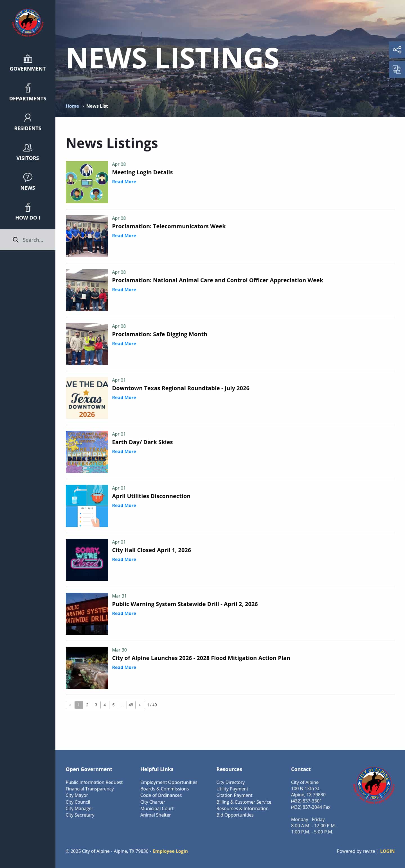
Task: Open the How Do I menu icon
Action: click(28, 207)
